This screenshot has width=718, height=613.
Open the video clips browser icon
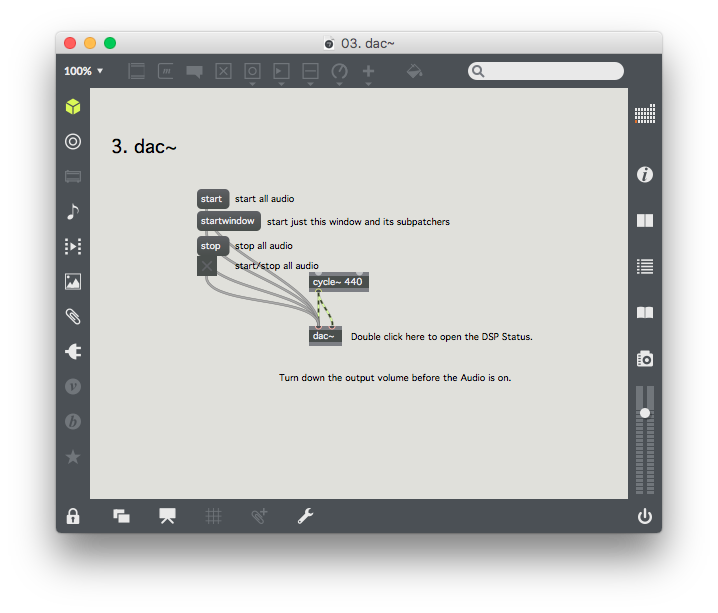tap(73, 246)
